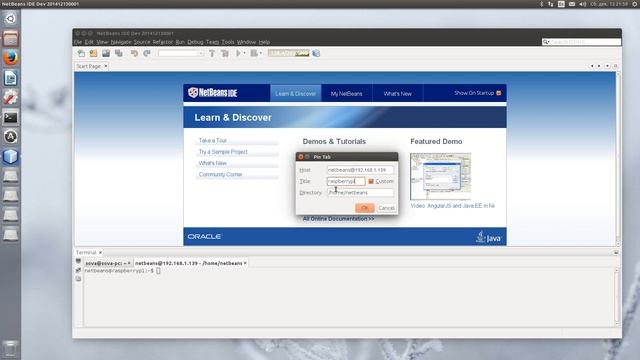Click the Run Project play icon
Viewport: 640px width, 360px height.
coord(238,53)
